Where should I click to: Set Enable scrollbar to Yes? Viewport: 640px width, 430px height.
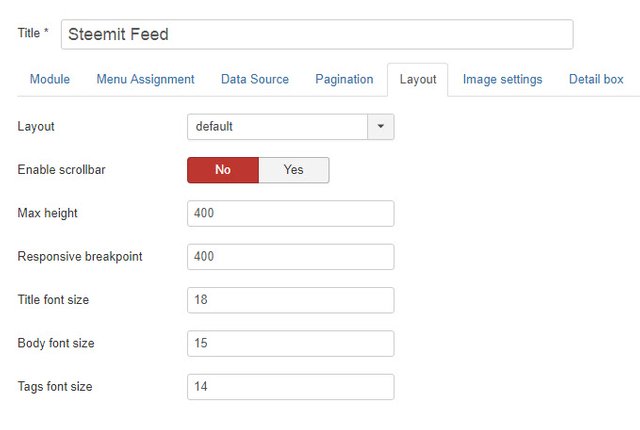click(294, 170)
